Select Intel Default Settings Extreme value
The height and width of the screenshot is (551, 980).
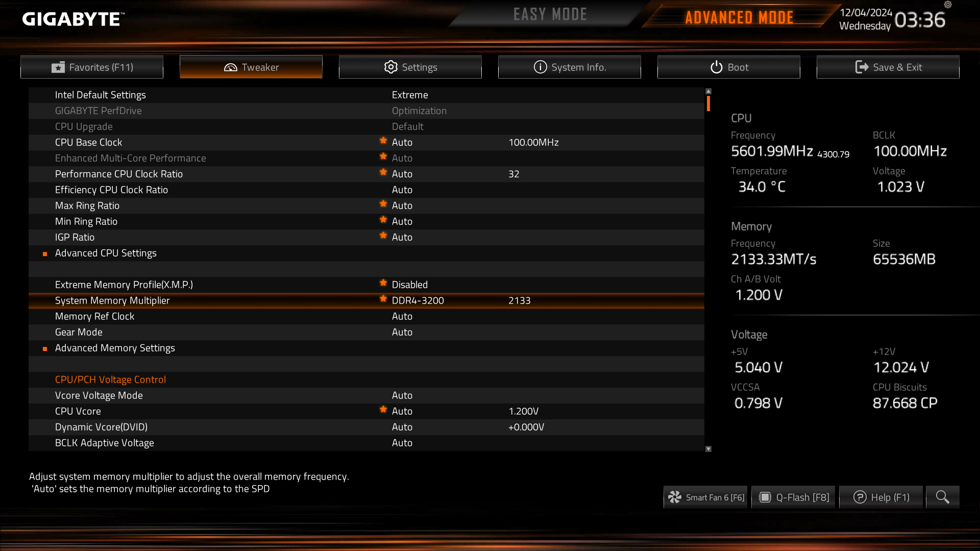410,95
